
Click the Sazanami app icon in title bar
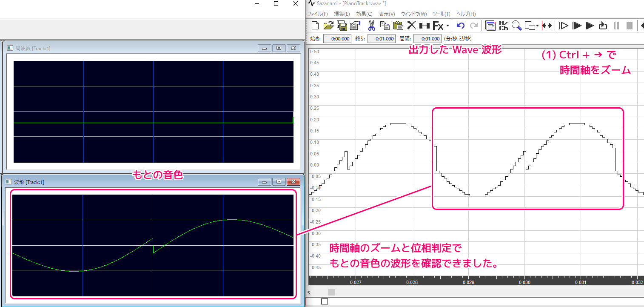(x=311, y=3)
